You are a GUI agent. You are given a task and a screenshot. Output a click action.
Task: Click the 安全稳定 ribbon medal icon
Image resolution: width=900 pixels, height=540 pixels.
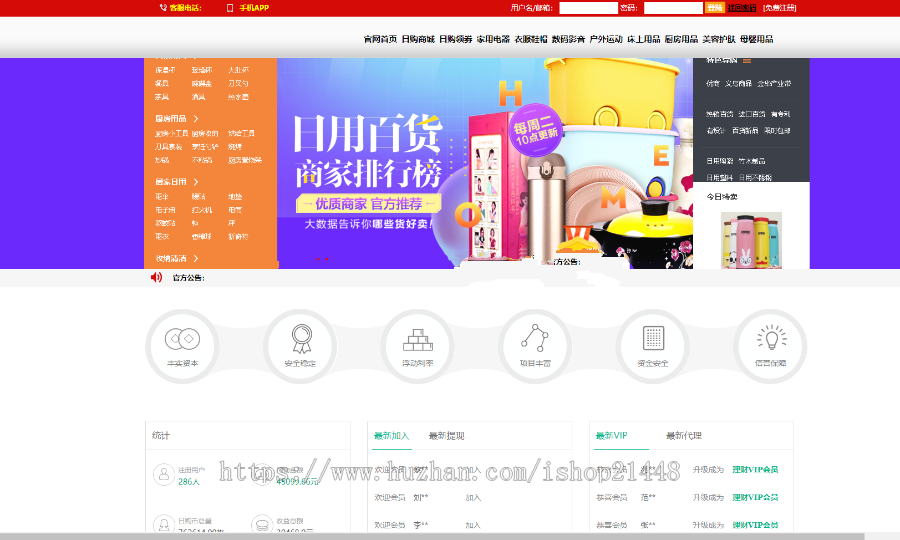point(301,339)
